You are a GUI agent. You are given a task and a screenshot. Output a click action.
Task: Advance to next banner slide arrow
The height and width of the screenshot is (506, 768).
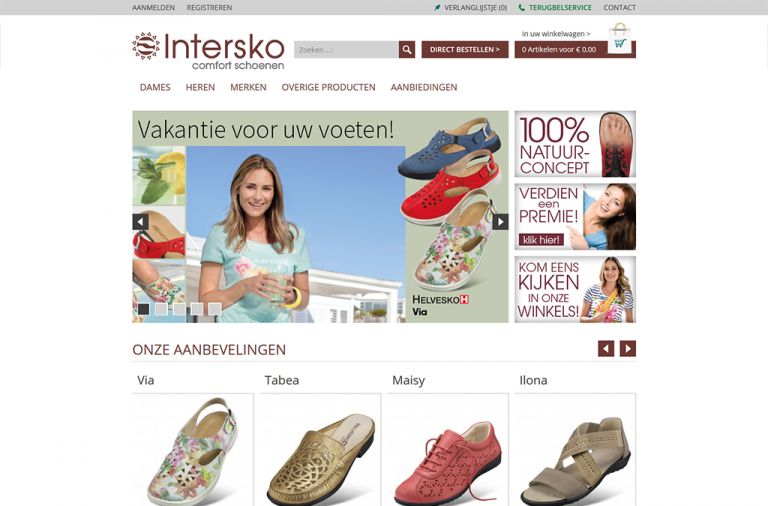(500, 222)
